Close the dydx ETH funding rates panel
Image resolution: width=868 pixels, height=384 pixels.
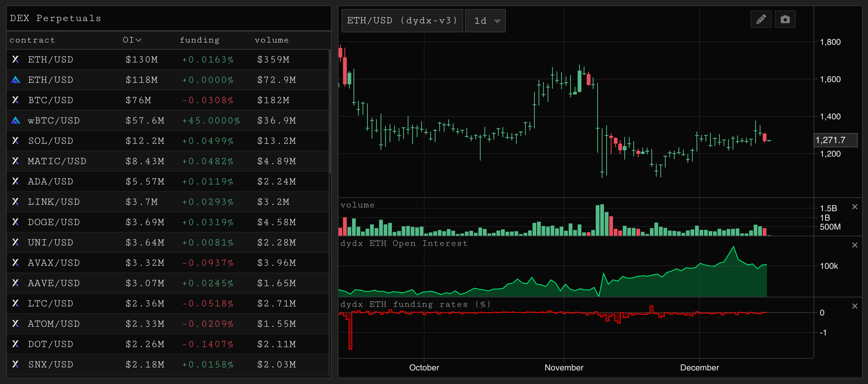click(x=855, y=306)
